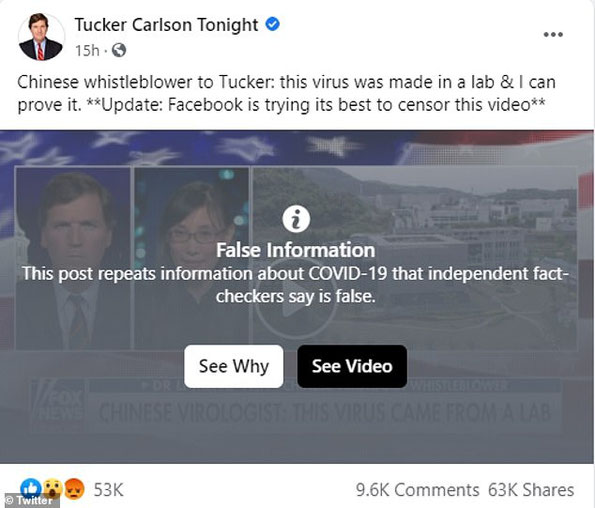
Task: Click the Angry reaction emoji
Action: pyautogui.click(x=75, y=489)
